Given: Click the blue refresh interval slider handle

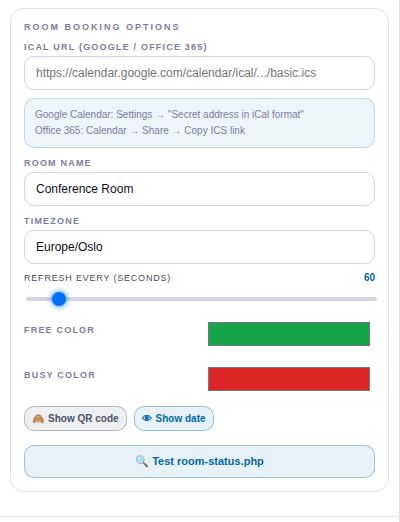Looking at the screenshot, I should point(59,299).
